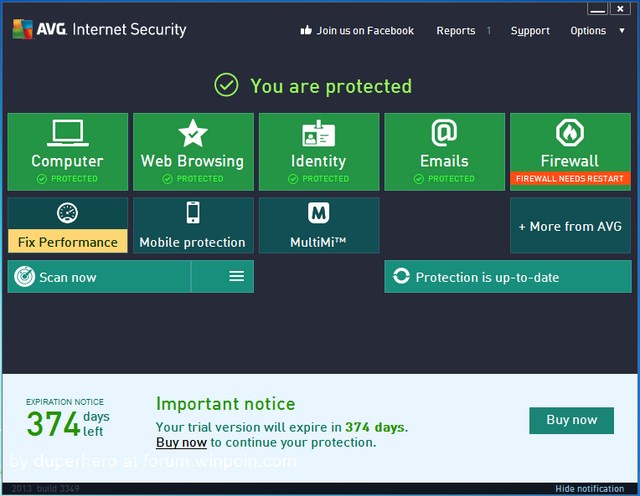
Task: Open the Emails at-sign icon
Action: [x=444, y=133]
